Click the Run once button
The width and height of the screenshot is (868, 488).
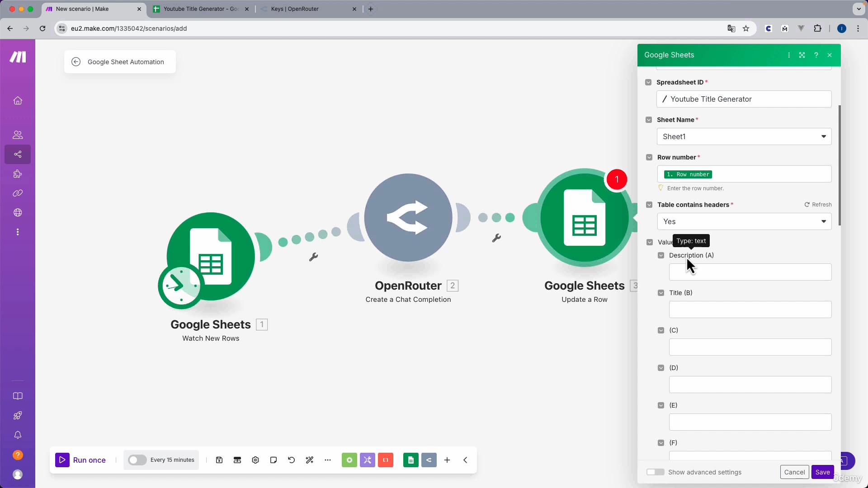81,460
